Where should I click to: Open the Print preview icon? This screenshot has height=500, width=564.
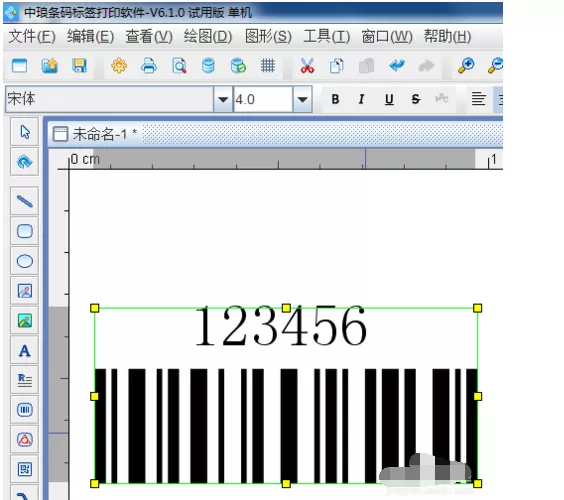pos(179,66)
